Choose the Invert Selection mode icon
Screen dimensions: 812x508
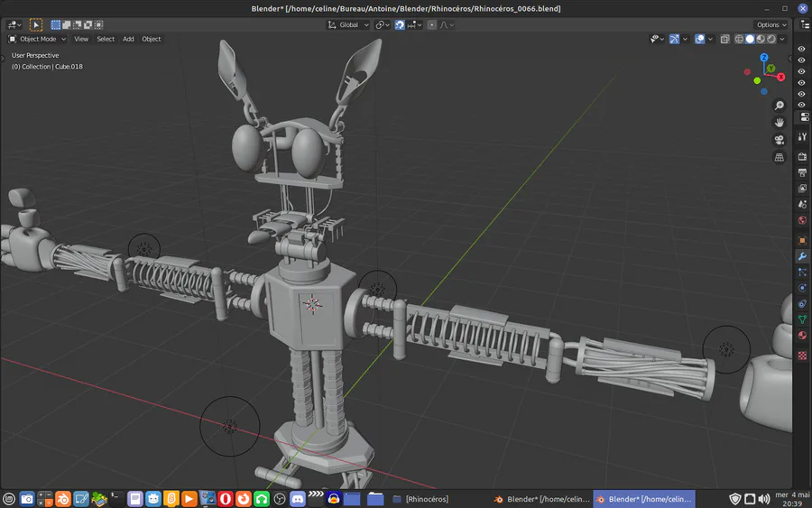click(x=88, y=25)
